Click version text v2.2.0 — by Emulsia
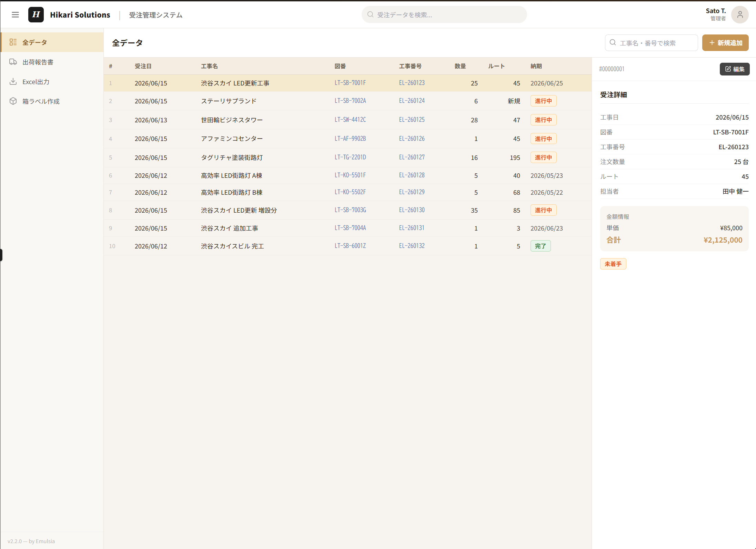This screenshot has height=549, width=756. [31, 541]
